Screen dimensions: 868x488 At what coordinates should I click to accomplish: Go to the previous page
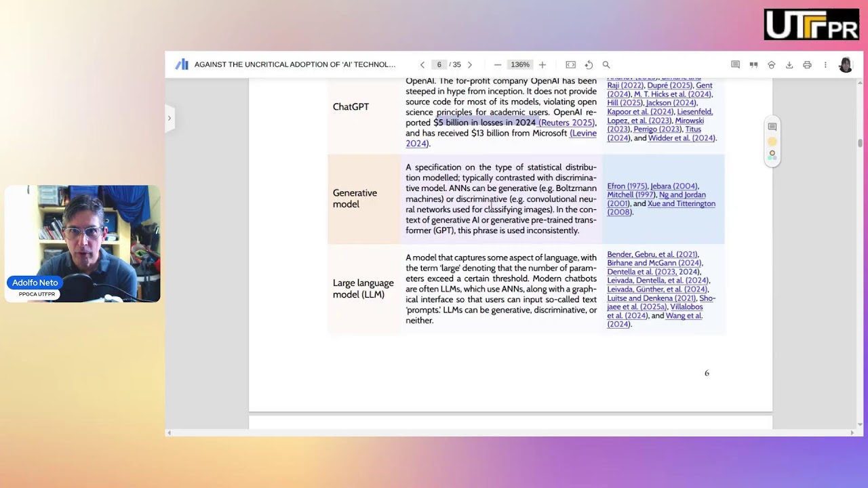422,65
